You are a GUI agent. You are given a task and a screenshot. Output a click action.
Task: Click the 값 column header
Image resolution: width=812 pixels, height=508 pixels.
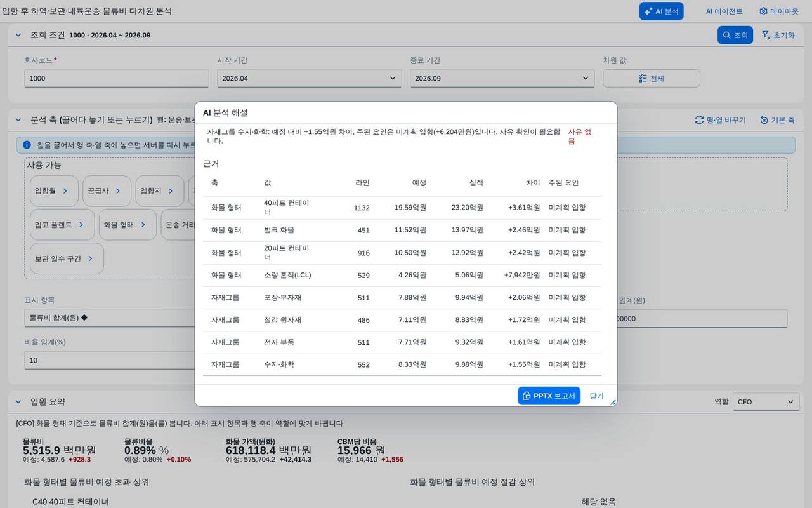267,182
